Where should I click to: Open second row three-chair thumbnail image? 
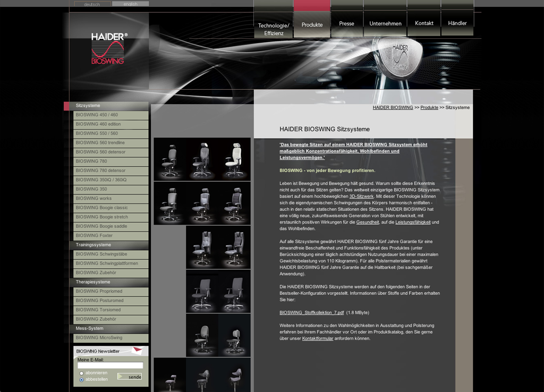202,203
